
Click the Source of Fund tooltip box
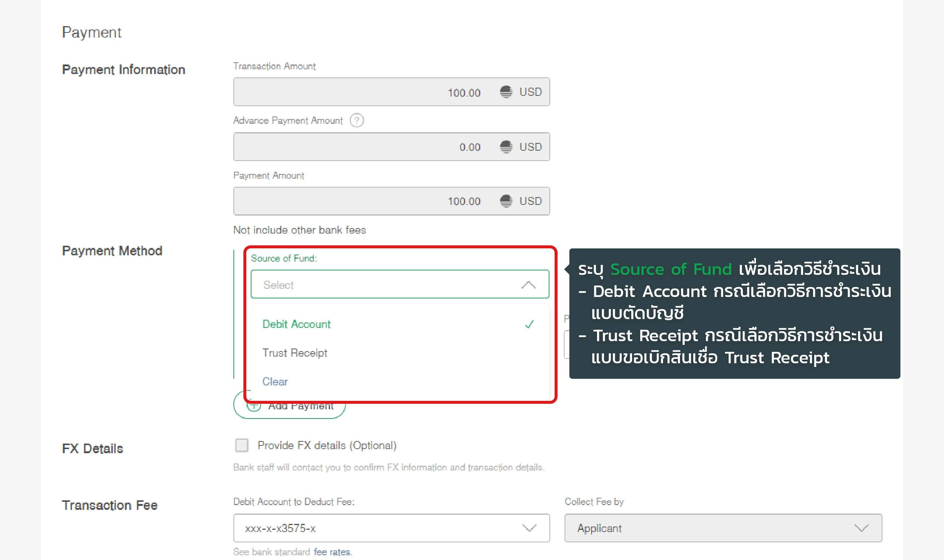[734, 313]
